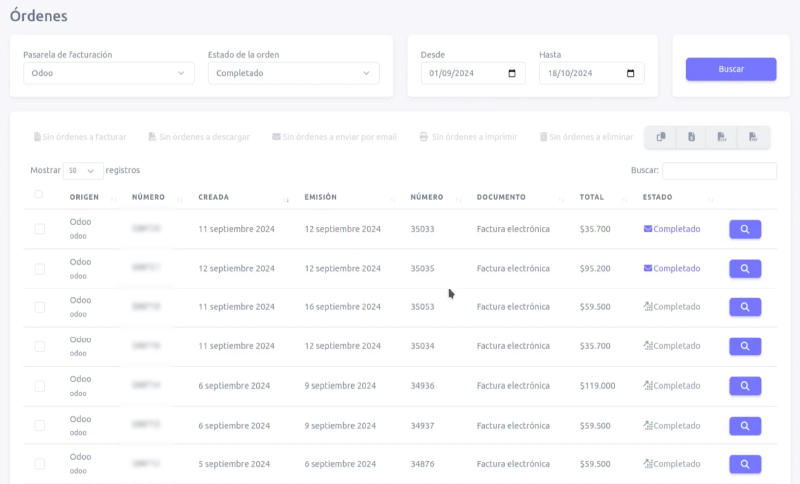The width and height of the screenshot is (800, 484).
Task: Click the Órdenes page heading
Action: click(x=39, y=16)
